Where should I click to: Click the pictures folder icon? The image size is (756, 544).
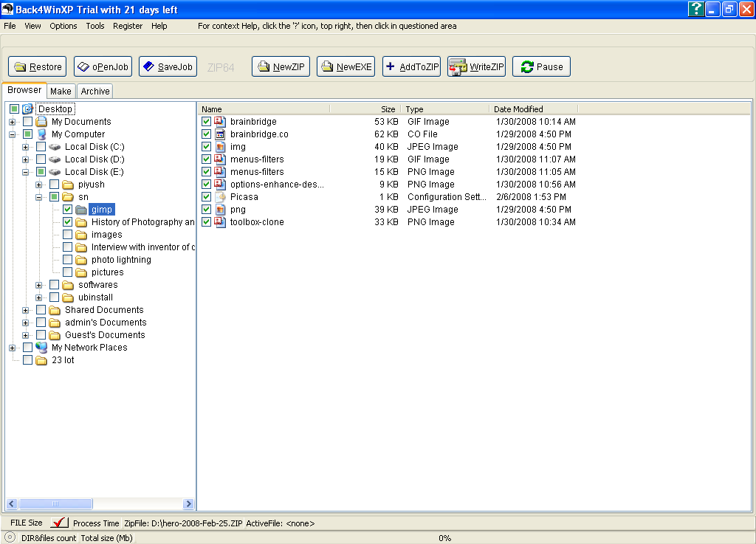tap(81, 272)
